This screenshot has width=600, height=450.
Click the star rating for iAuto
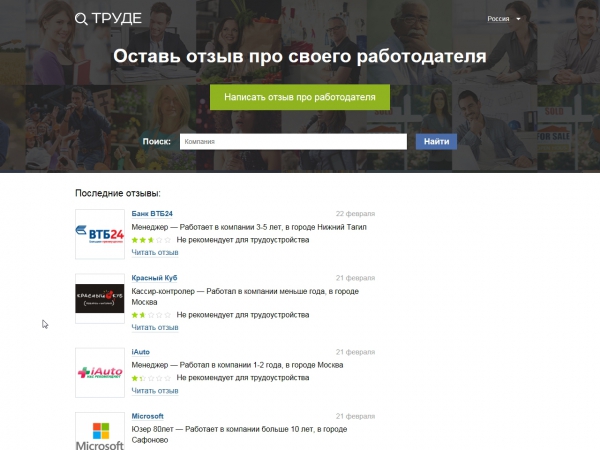point(151,378)
